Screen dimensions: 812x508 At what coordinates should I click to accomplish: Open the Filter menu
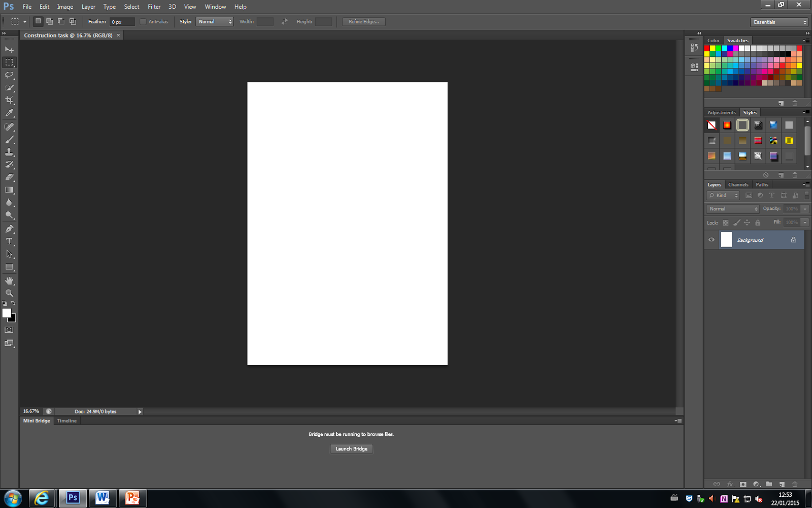click(154, 7)
